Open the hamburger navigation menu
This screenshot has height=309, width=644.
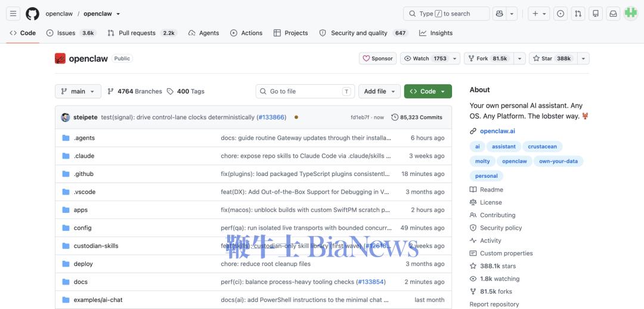pos(13,14)
